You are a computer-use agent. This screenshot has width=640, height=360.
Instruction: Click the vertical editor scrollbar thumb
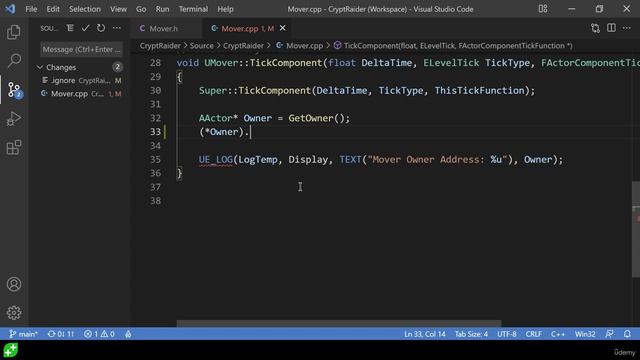pyautogui.click(x=636, y=229)
